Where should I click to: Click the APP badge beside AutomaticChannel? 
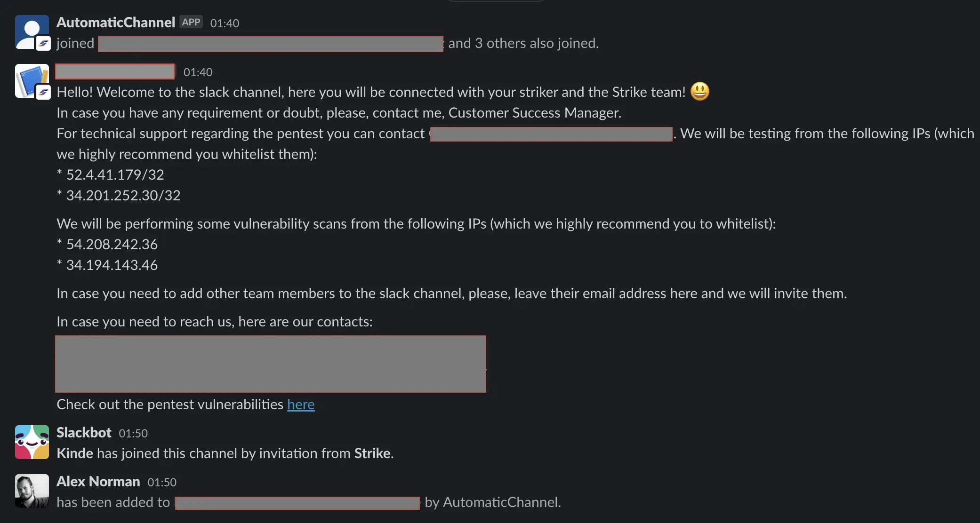click(x=190, y=22)
